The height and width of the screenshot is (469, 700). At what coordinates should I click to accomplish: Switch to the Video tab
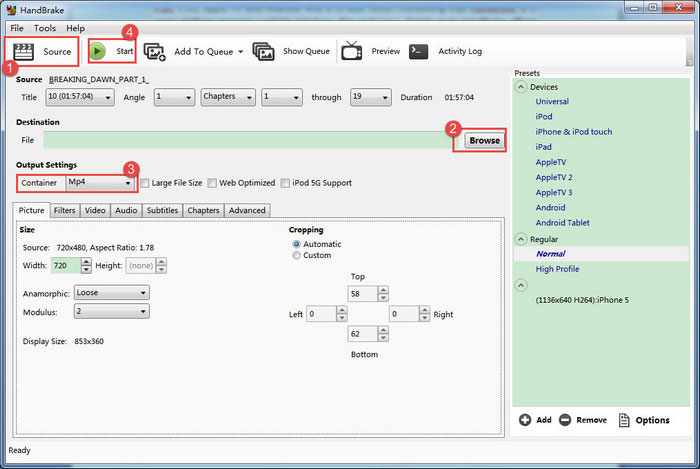coord(95,210)
